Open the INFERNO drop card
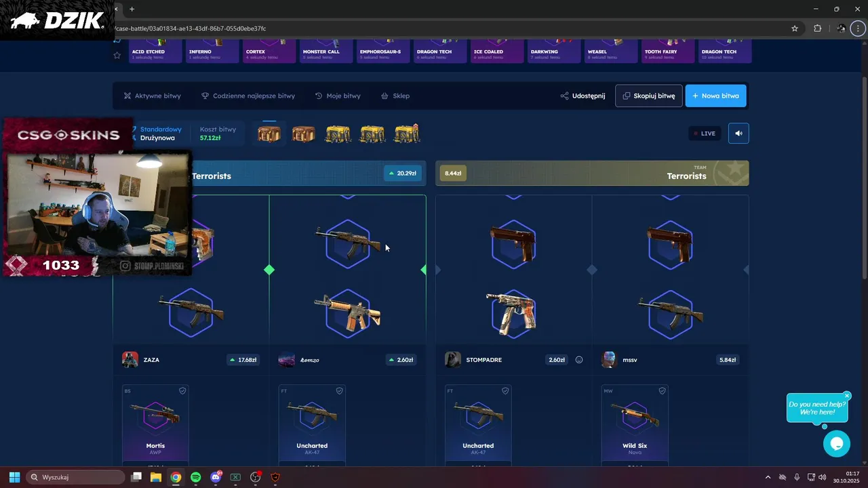868x488 pixels. tap(213, 52)
